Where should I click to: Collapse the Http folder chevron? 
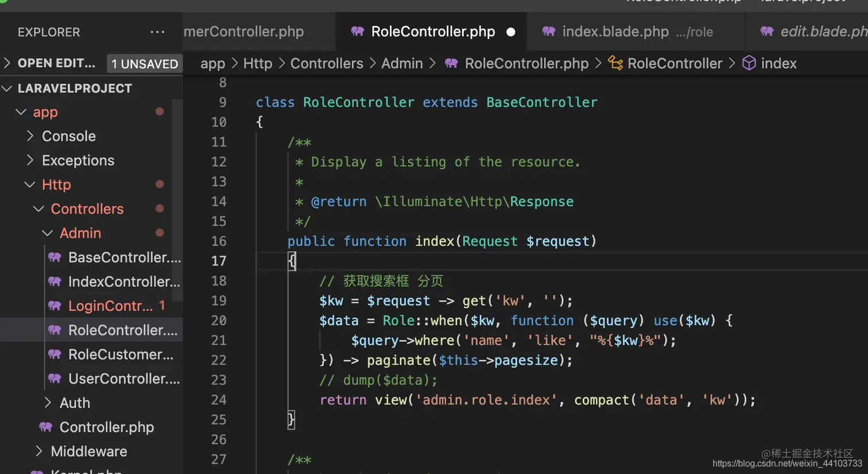point(30,184)
